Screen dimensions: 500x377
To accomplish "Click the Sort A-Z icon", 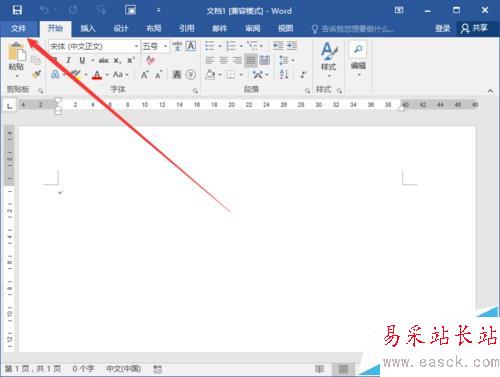I will (284, 74).
